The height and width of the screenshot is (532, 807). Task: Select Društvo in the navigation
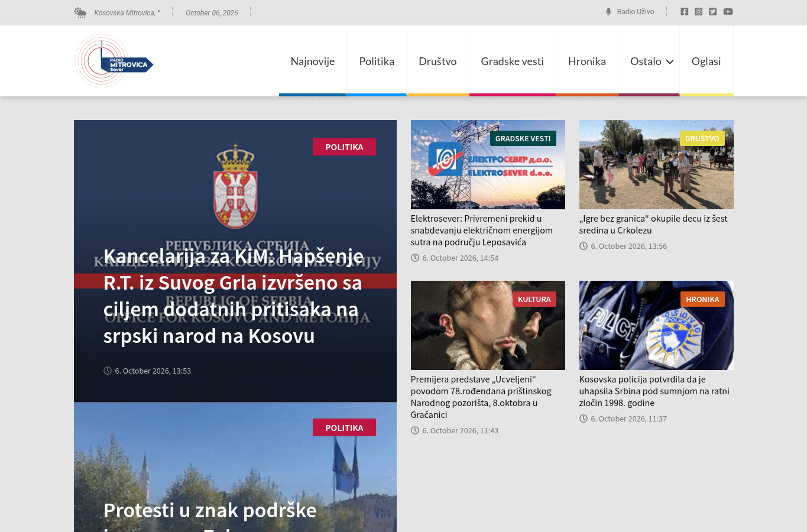[x=437, y=61]
